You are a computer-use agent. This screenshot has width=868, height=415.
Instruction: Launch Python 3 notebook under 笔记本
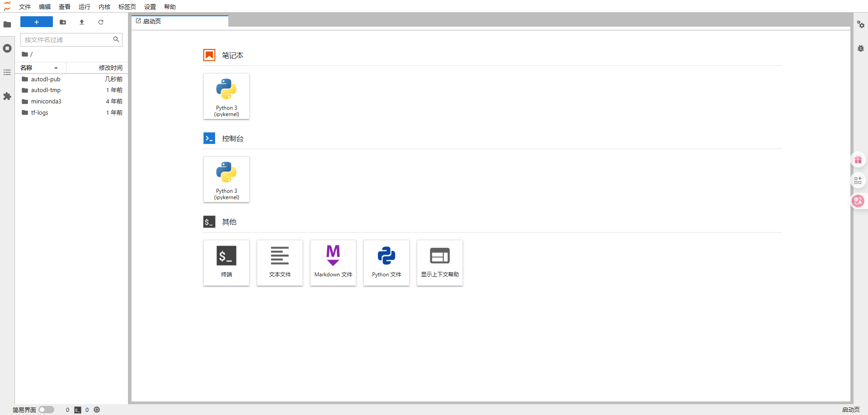[x=226, y=97]
